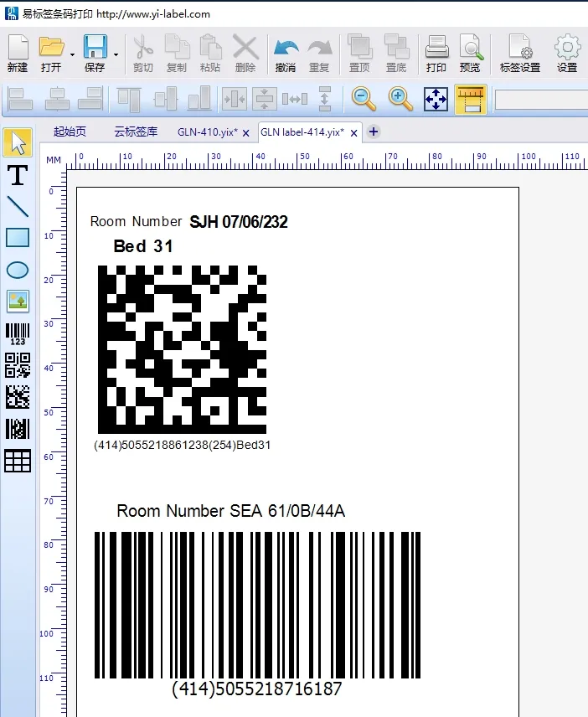Select the table grid tool
This screenshot has height=717, width=588.
click(x=18, y=461)
